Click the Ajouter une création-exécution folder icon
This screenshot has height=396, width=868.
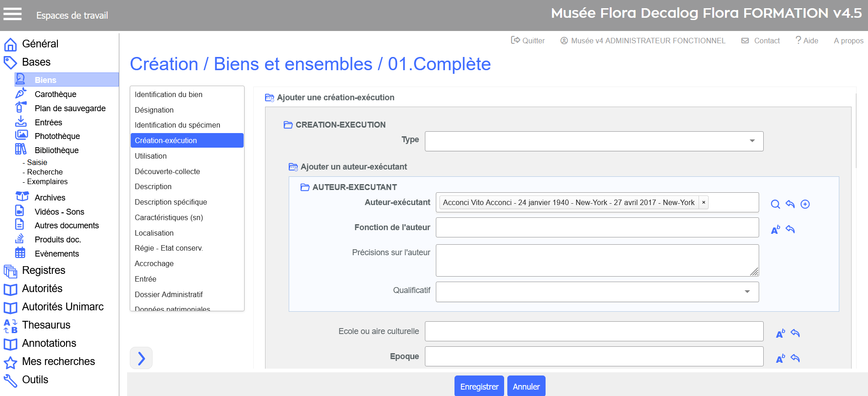point(270,98)
